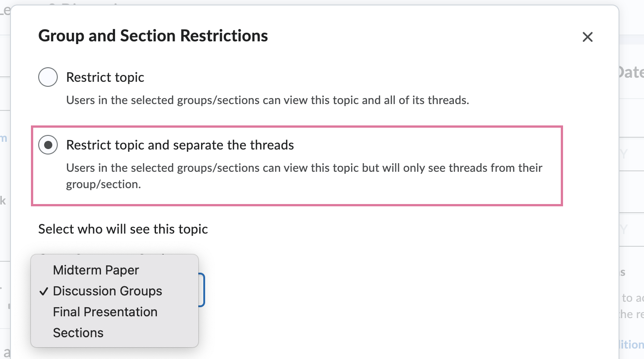
Task: Click the "Restrict topic" description text
Action: 267,100
